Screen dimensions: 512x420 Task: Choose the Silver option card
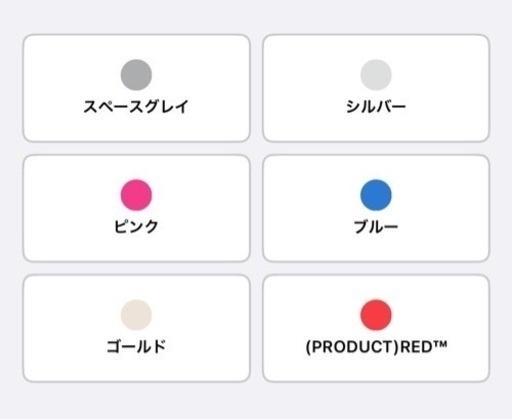tap(376, 88)
